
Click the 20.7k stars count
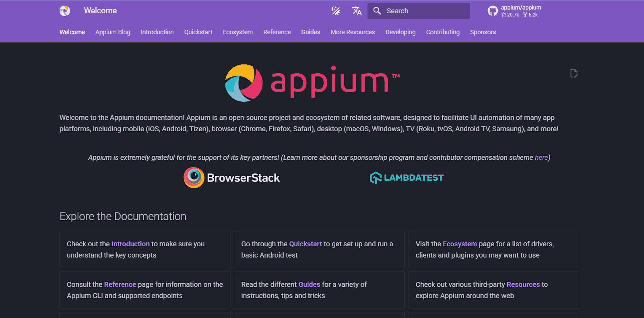(x=510, y=15)
